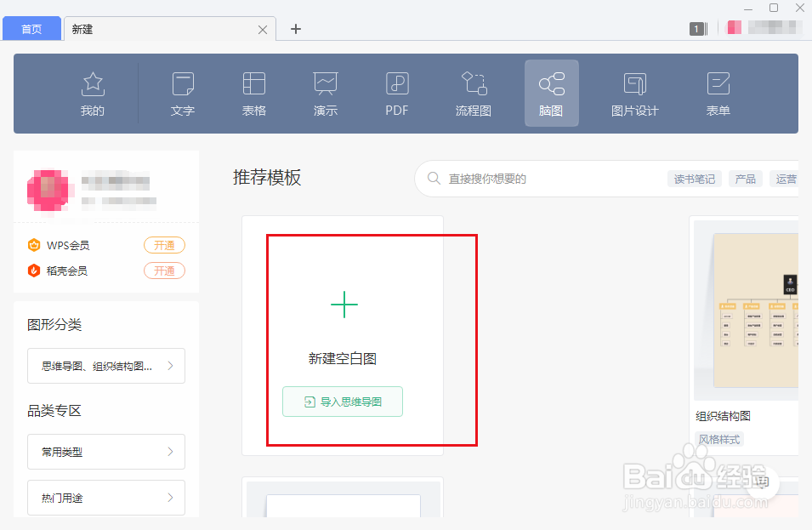Open 图片设计 picture design icon
Screen dimensions: 812x530
[633, 92]
